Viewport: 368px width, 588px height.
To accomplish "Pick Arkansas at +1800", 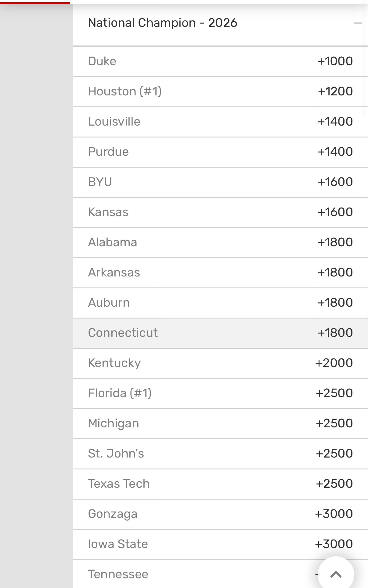I will (221, 273).
